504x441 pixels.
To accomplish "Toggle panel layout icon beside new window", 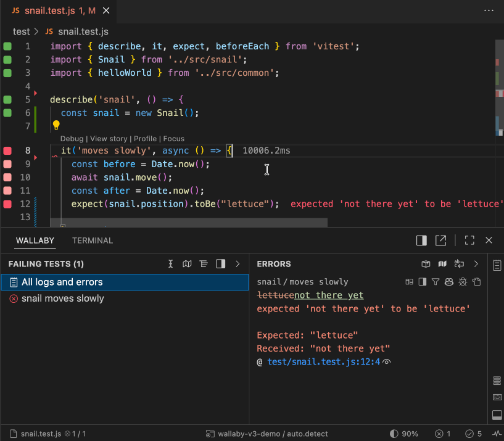I will (x=421, y=241).
